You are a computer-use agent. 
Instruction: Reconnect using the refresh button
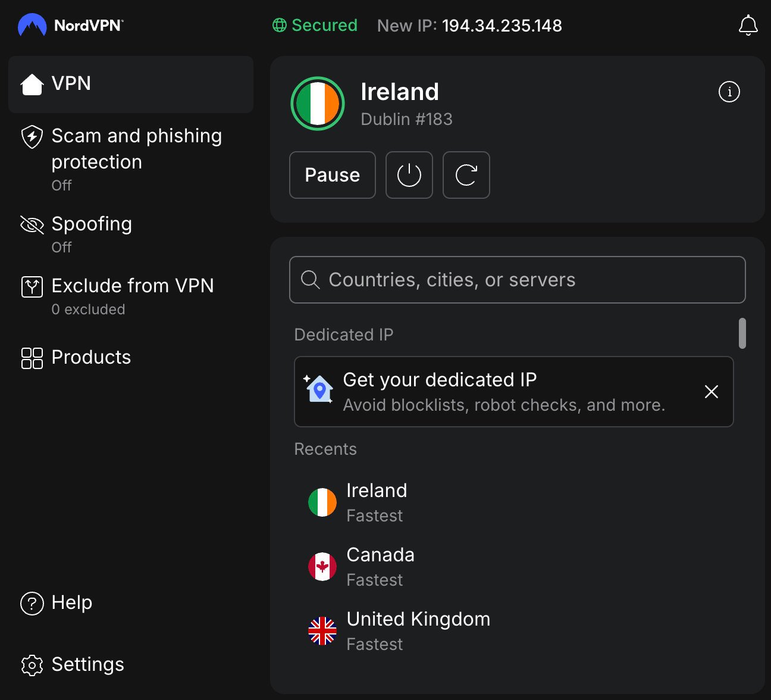[466, 175]
